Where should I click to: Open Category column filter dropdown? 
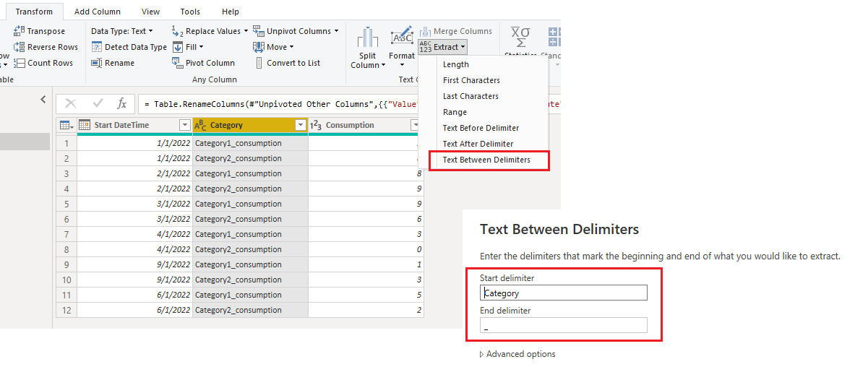[301, 126]
